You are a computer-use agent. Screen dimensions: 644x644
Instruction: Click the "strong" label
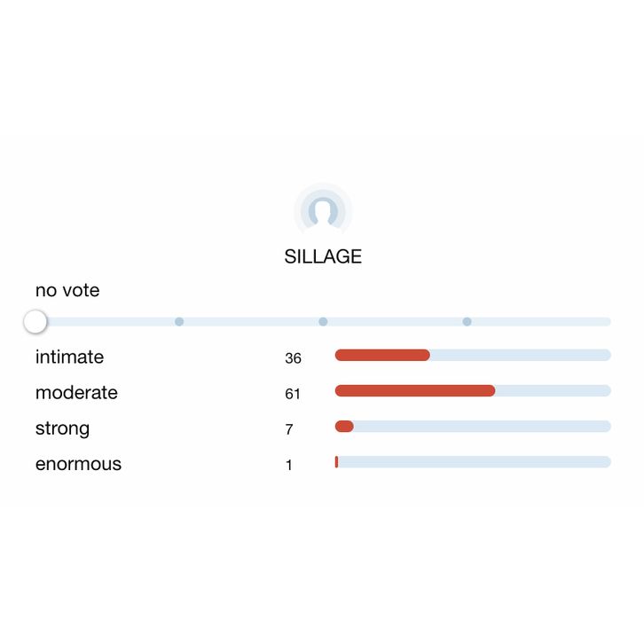[62, 428]
